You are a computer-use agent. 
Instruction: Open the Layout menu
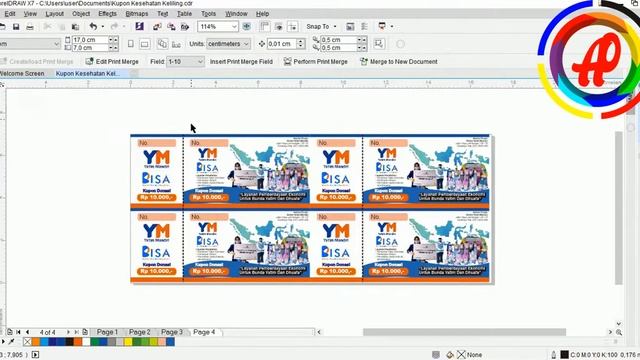54,13
